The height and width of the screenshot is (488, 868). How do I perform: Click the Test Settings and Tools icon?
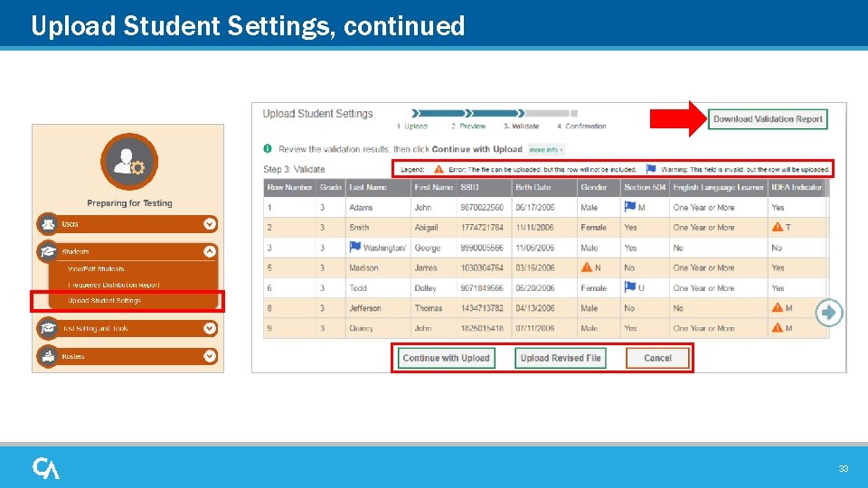tap(48, 328)
